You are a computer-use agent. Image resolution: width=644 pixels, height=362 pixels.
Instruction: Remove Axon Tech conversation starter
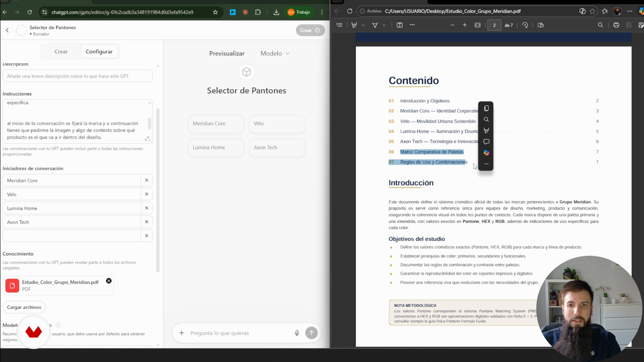click(147, 222)
